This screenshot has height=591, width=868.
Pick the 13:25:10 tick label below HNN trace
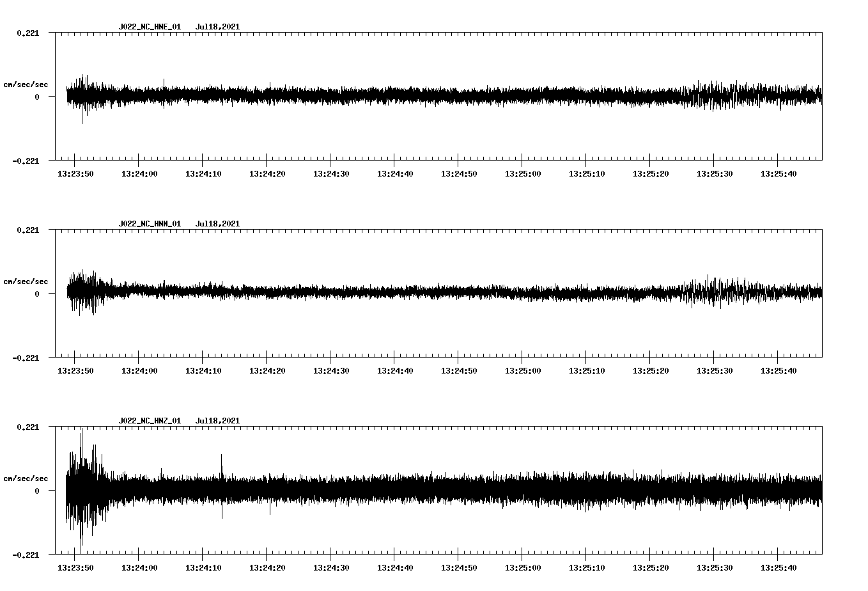(587, 370)
